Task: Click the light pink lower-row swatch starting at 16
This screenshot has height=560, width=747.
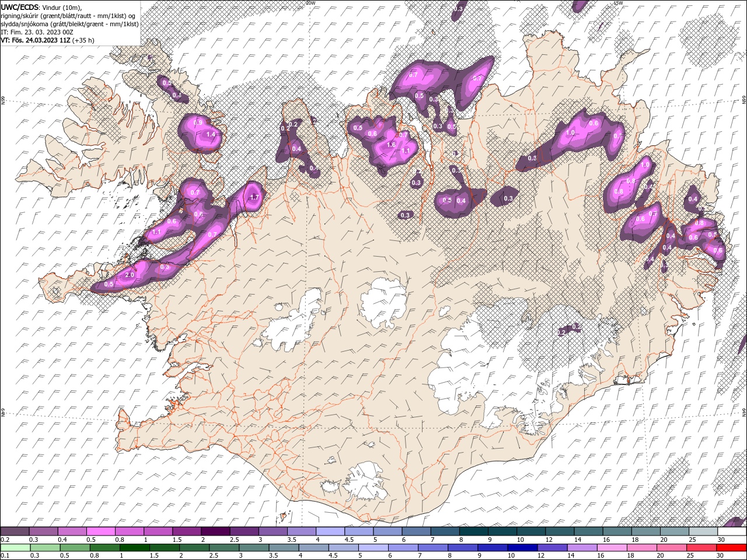Action: [x=612, y=547]
